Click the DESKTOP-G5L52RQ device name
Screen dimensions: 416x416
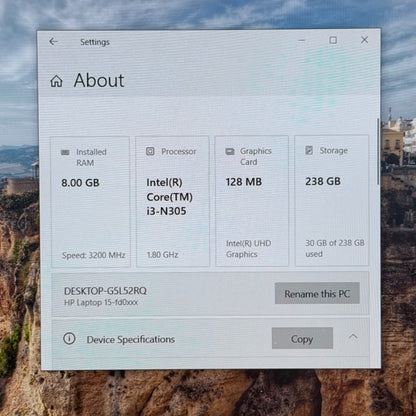click(105, 291)
